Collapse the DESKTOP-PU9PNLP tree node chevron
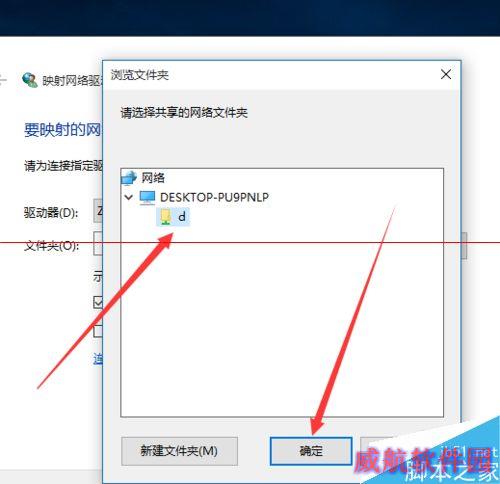 coord(129,197)
